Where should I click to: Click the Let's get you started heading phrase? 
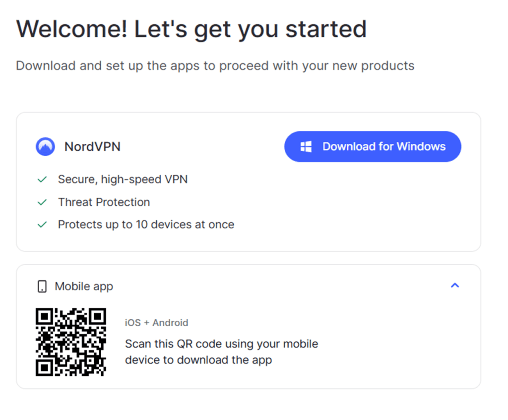(x=250, y=29)
